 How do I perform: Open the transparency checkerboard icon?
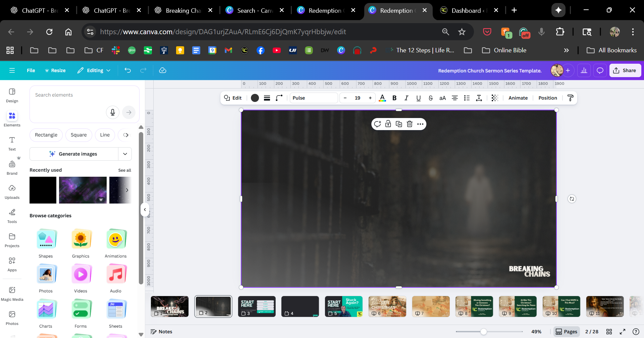495,98
